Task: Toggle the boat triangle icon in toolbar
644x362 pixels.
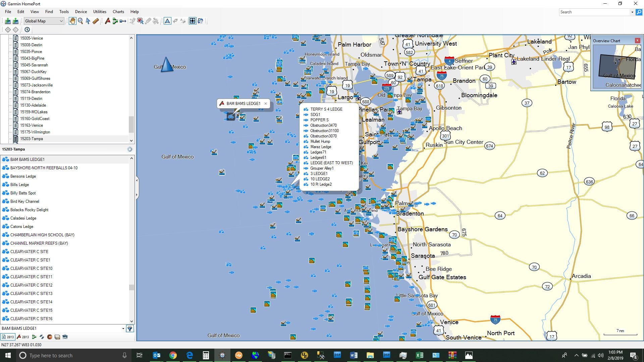Action: coord(167,21)
